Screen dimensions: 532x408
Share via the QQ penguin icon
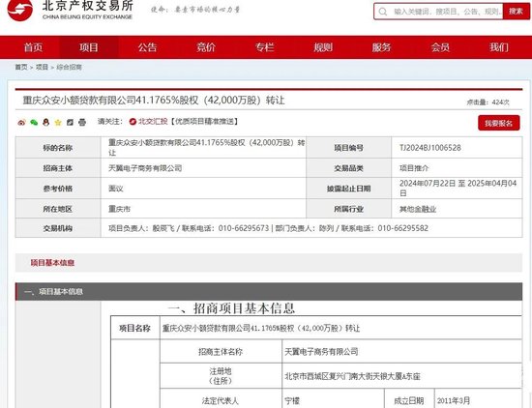(46, 122)
